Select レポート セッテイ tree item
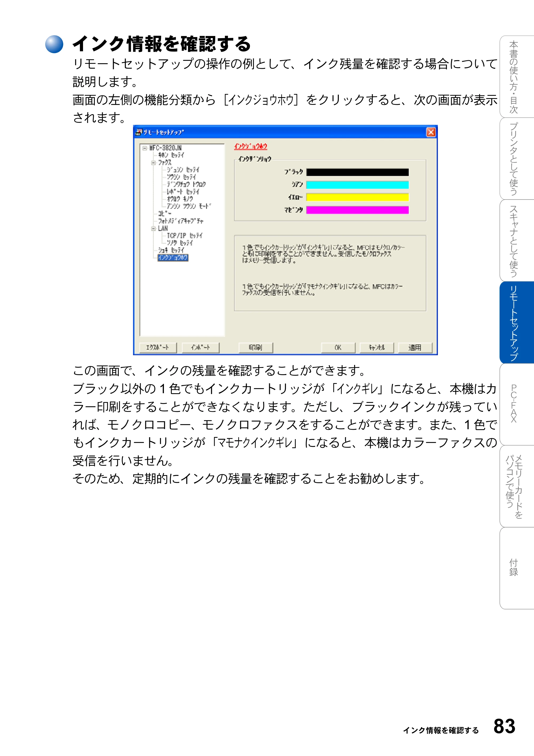 pyautogui.click(x=183, y=192)
